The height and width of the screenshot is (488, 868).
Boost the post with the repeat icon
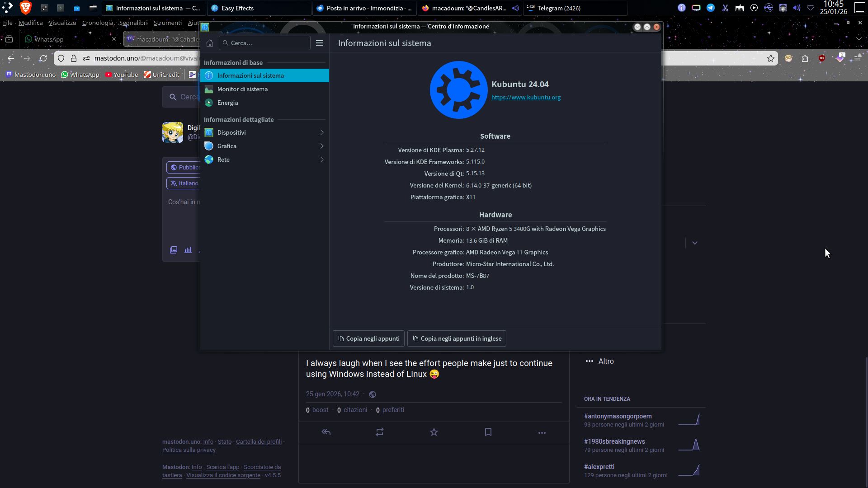[380, 432]
